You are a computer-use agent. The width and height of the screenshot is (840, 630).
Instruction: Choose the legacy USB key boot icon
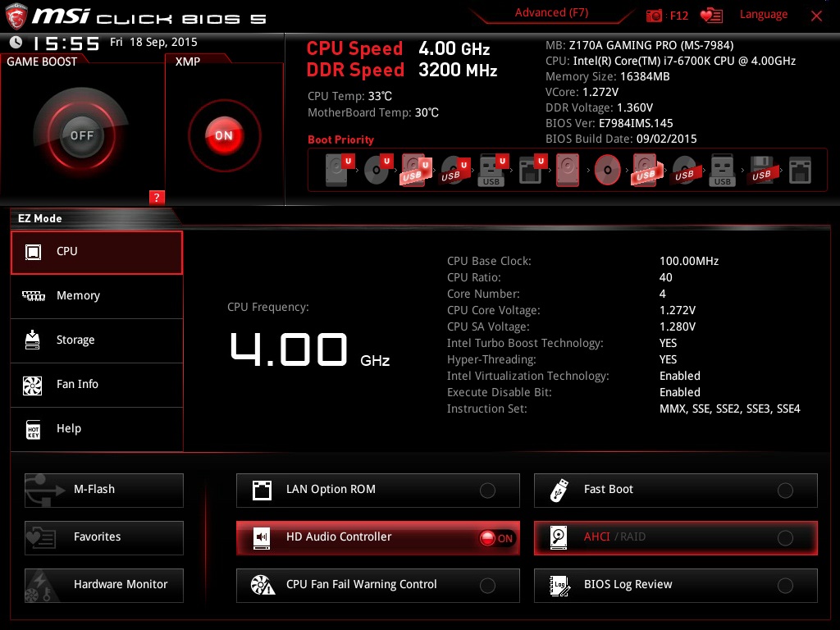tap(722, 170)
